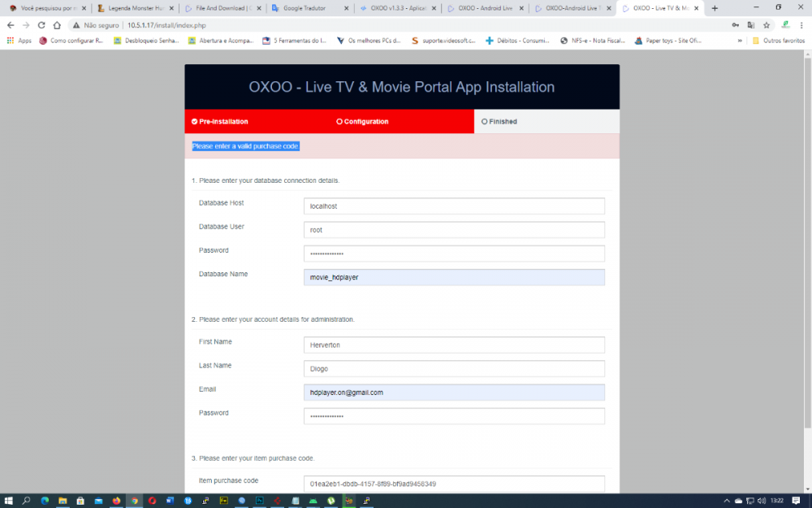The height and width of the screenshot is (508, 812).
Task: Open Mail app from the taskbar
Action: pyautogui.click(x=98, y=501)
